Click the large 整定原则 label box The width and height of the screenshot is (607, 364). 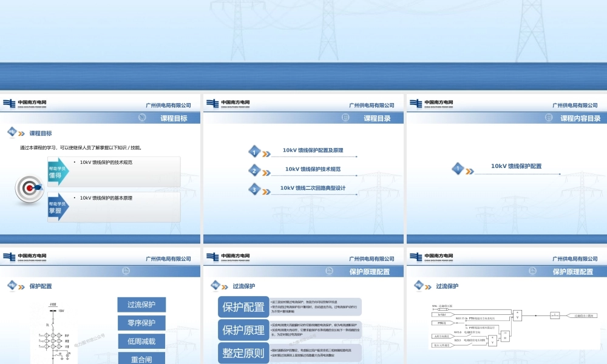tap(243, 352)
